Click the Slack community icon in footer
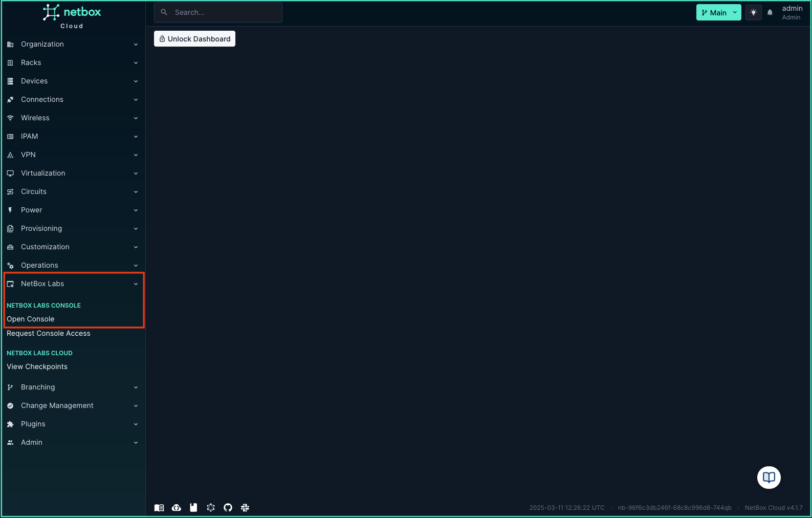Screen dimensions: 812x518 (245, 508)
